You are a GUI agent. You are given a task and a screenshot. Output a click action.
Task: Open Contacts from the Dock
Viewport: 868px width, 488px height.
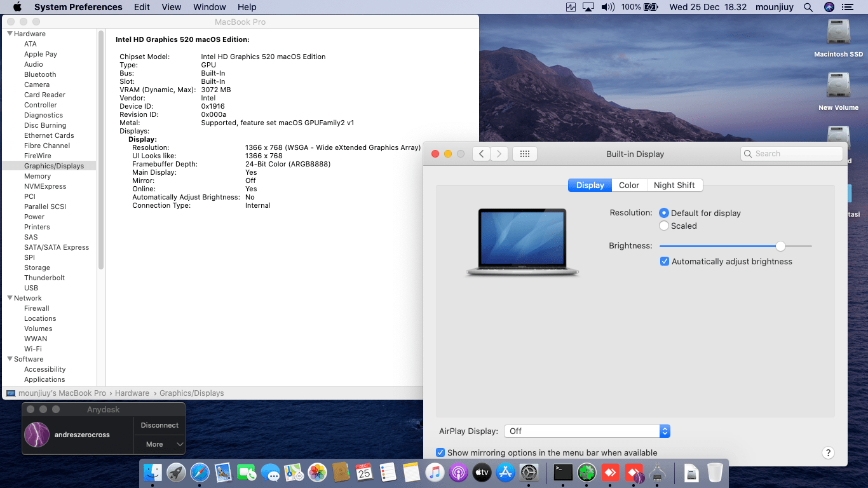(341, 472)
